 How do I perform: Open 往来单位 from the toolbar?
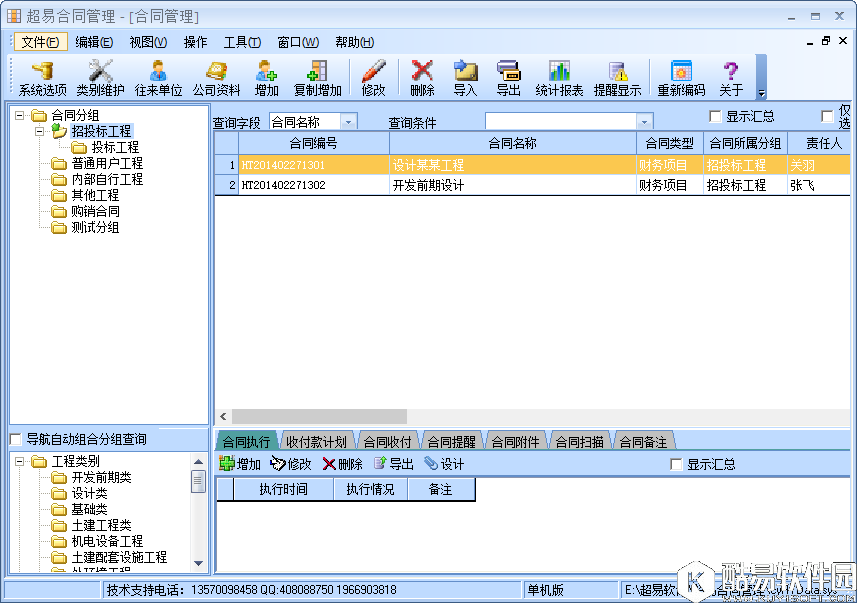[160, 76]
